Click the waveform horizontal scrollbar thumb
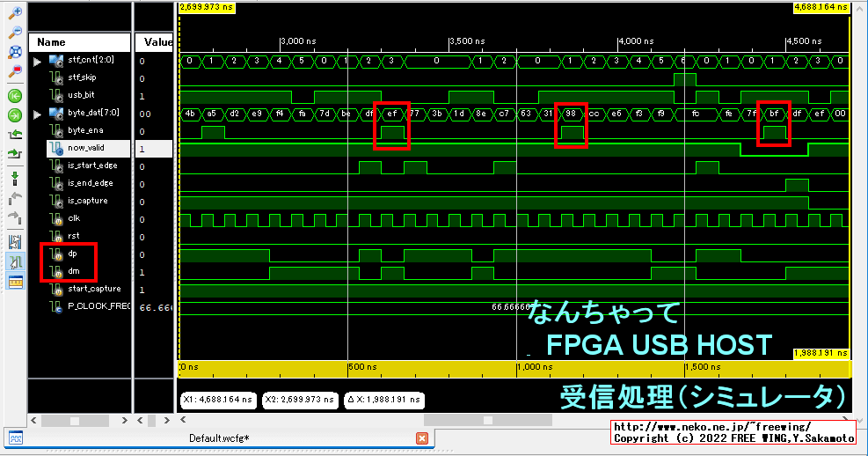The width and height of the screenshot is (868, 456). [488, 420]
